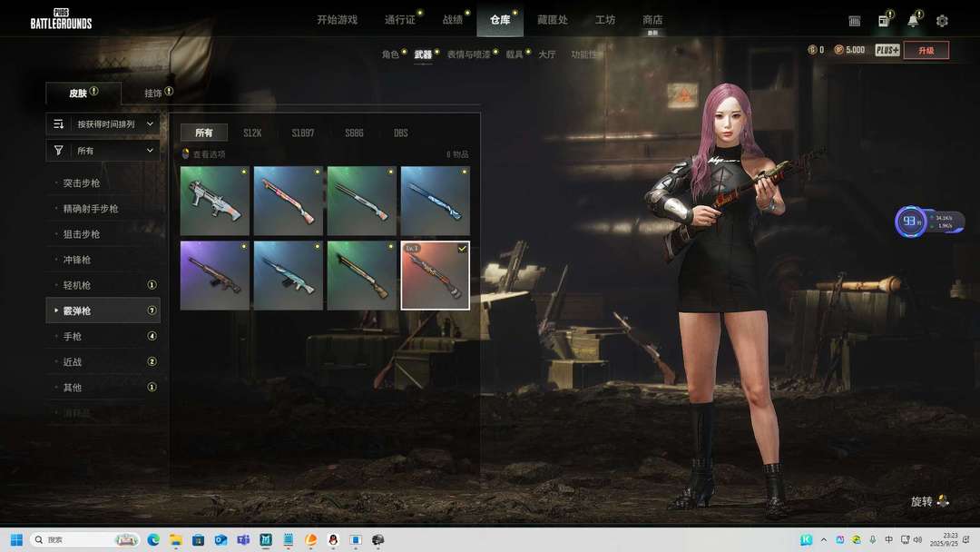Switch to the 载具 sub-tab
The image size is (980, 552).
pyautogui.click(x=514, y=54)
